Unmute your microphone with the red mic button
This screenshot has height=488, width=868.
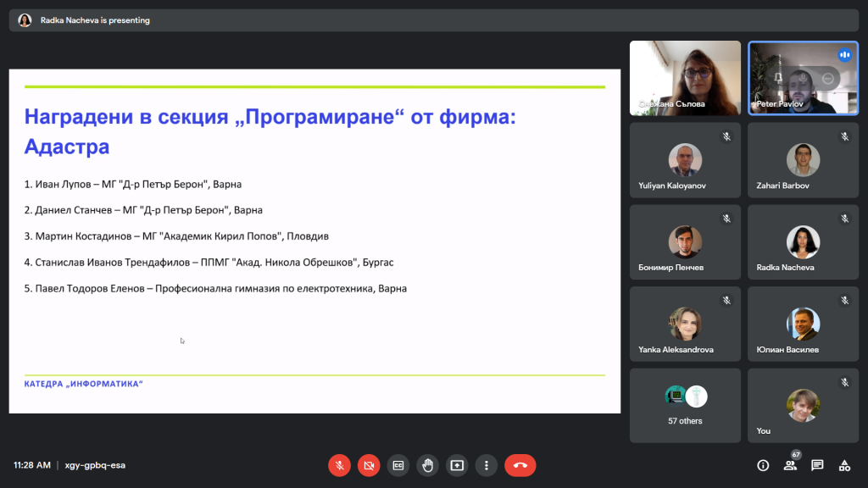pyautogui.click(x=339, y=465)
